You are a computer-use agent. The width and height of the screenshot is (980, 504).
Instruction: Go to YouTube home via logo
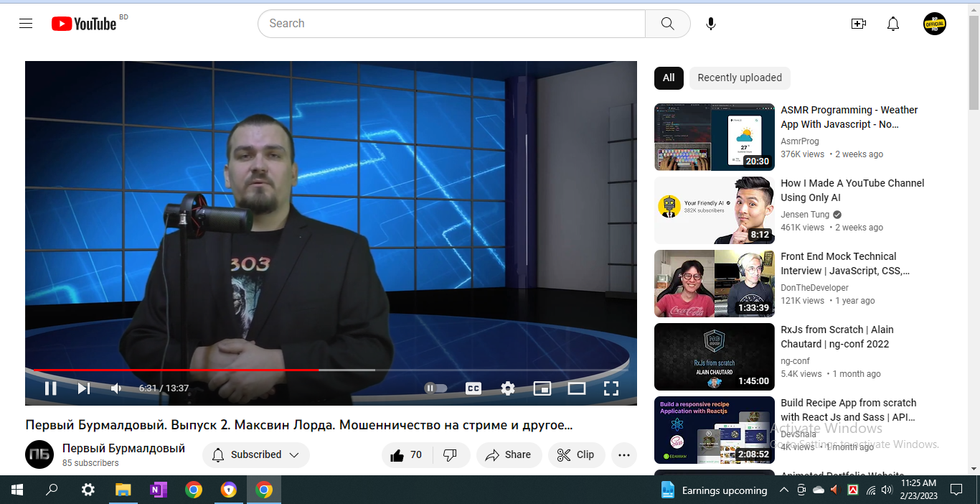[x=84, y=24]
